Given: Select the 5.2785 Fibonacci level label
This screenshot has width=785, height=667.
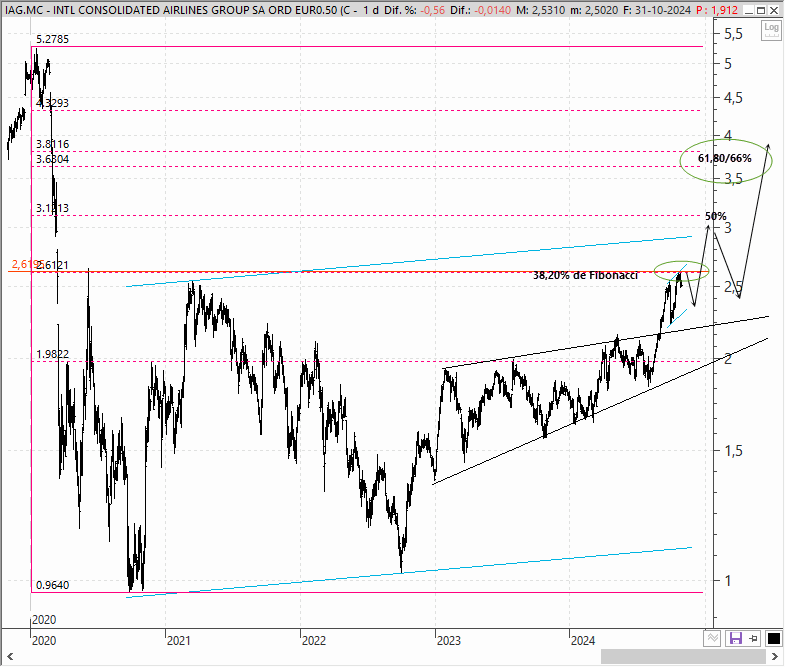Looking at the screenshot, I should (x=53, y=40).
